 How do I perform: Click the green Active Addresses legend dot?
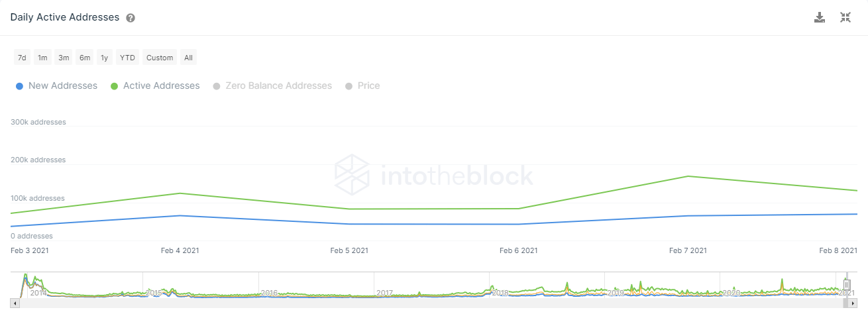(115, 86)
